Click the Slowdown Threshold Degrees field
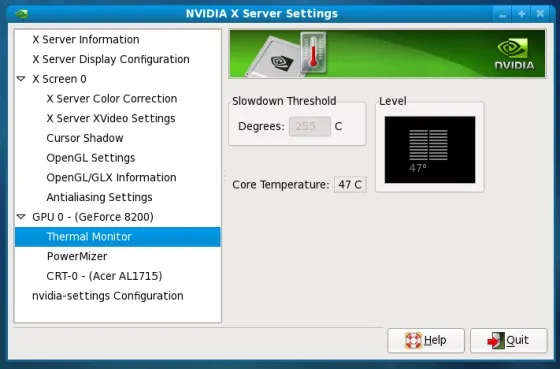The image size is (560, 369). click(310, 126)
